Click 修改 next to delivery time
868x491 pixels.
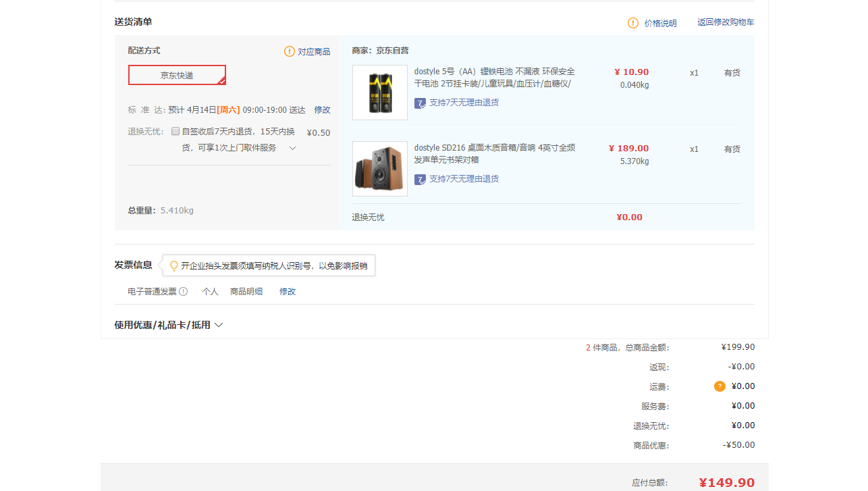tap(322, 109)
